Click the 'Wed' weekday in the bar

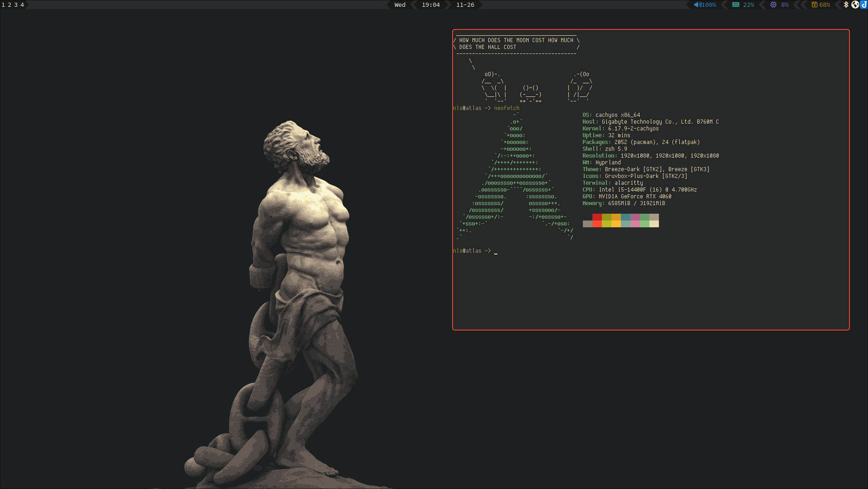pos(400,5)
